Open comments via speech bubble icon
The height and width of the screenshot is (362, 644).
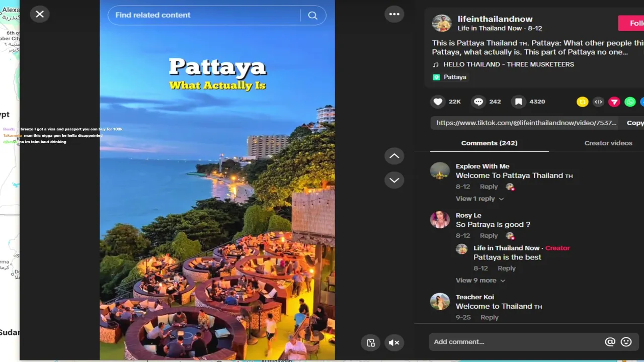(478, 102)
